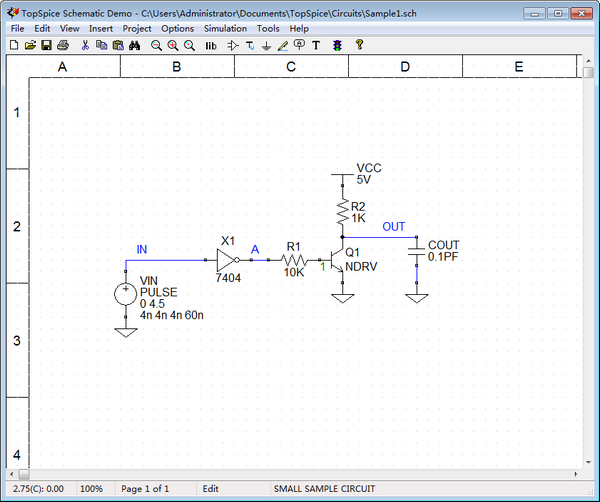Viewport: 600px width, 502px height.
Task: Insert a terminal symbol
Action: 250,46
